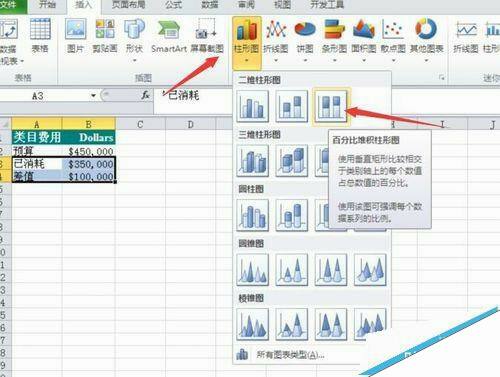Switch to the 开发工具 developer tab
Viewport: 500px width, 377px height.
click(327, 5)
